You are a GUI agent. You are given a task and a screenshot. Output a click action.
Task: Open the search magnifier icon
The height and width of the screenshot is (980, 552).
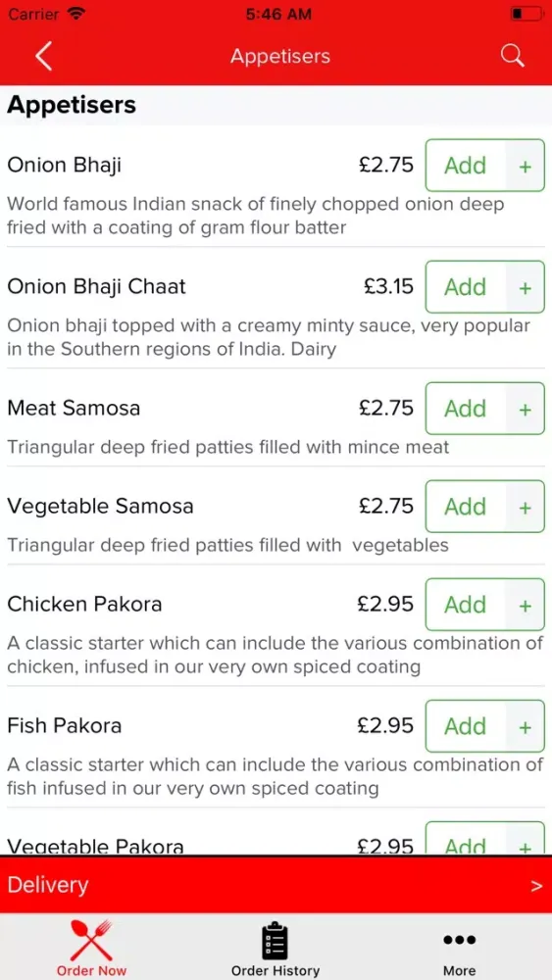[512, 56]
